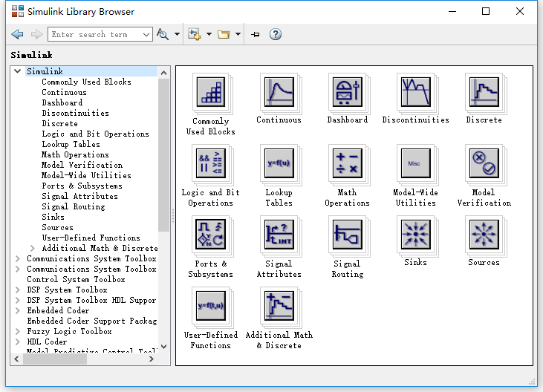This screenshot has height=392, width=543.
Task: Open the Math Operations library icon
Action: (347, 163)
